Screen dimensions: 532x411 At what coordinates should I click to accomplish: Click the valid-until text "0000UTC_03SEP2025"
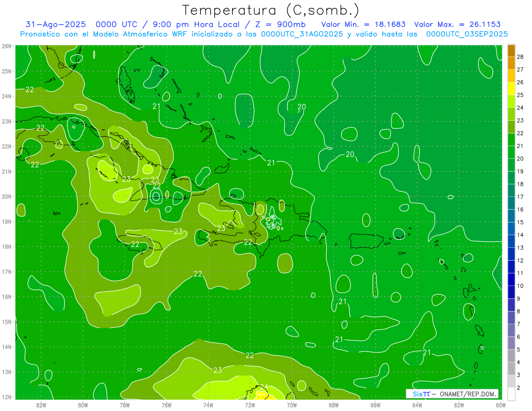pos(467,34)
